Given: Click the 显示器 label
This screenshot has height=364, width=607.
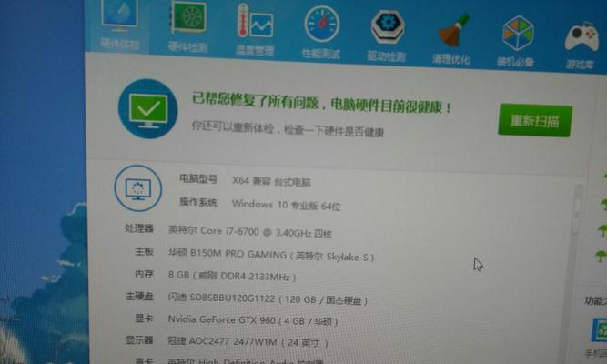Looking at the screenshot, I should [x=139, y=340].
